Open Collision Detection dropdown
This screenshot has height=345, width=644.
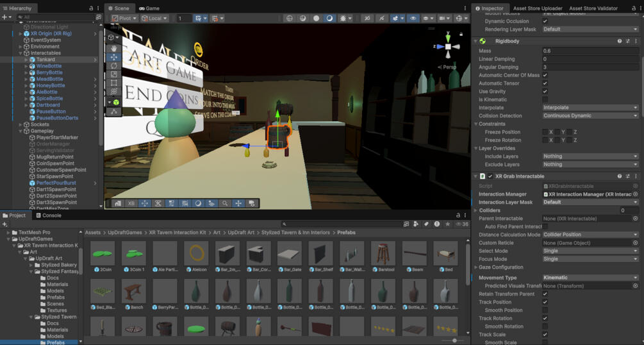pos(591,115)
